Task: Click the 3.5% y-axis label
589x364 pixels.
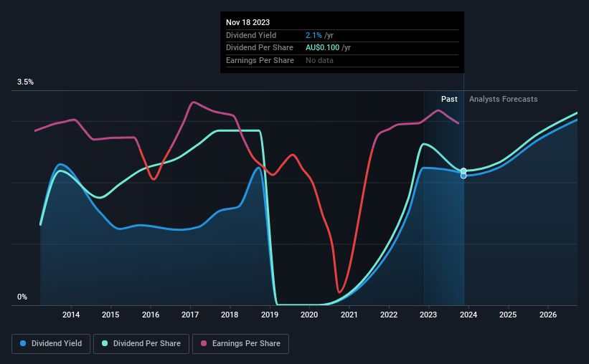Action: pyautogui.click(x=25, y=82)
